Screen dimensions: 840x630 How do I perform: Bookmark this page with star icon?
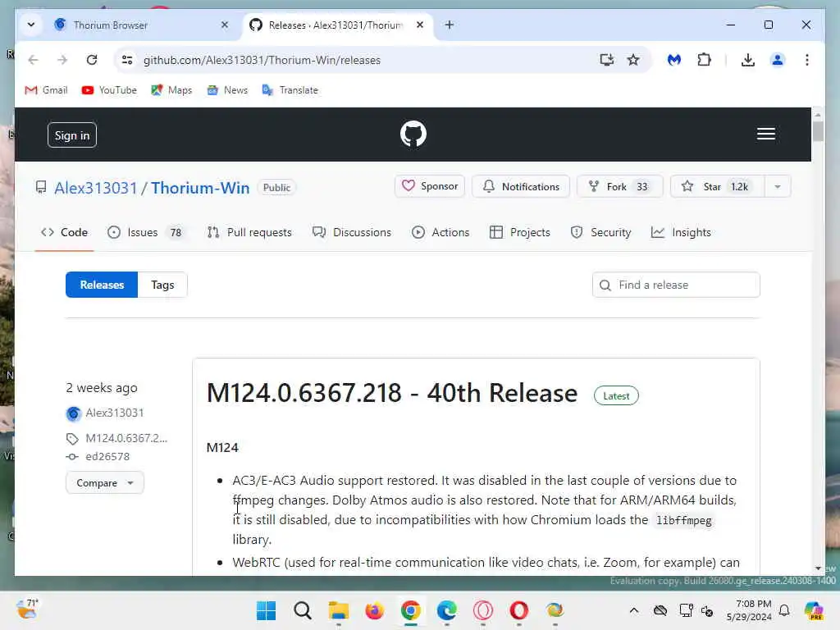click(x=633, y=60)
